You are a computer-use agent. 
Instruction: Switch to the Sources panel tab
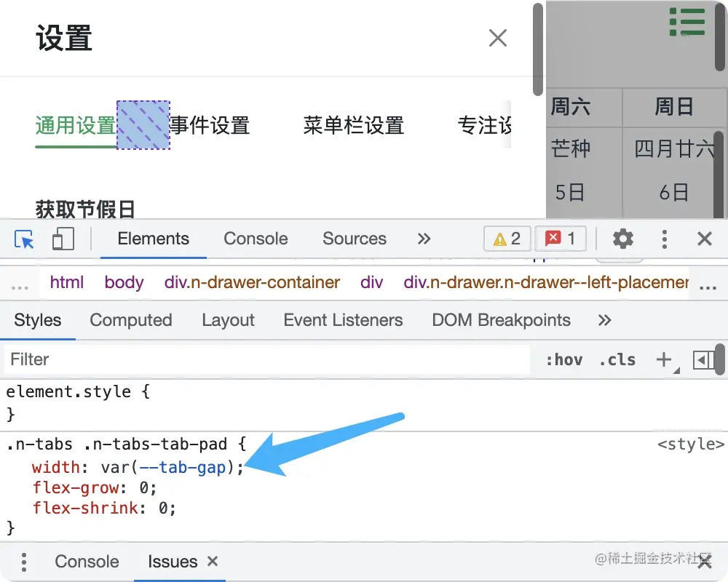[355, 239]
